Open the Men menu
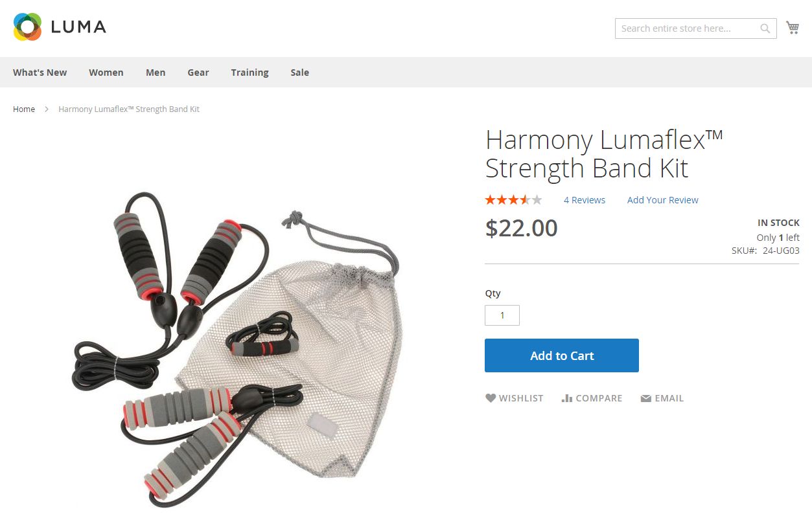Screen dimensions: 812x529 click(x=156, y=73)
